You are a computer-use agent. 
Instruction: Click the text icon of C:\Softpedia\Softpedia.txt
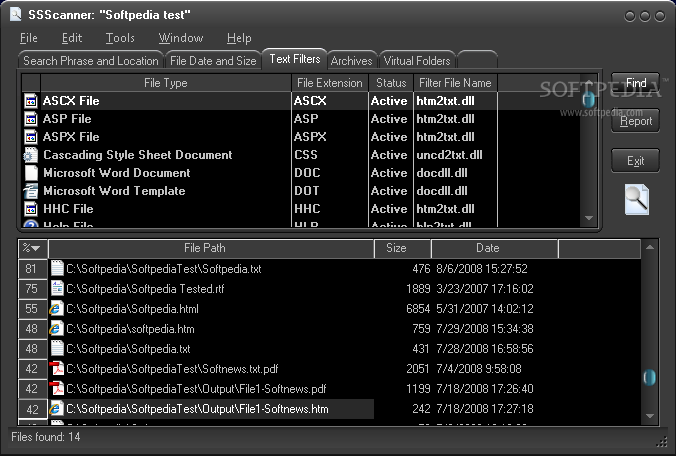(x=57, y=348)
